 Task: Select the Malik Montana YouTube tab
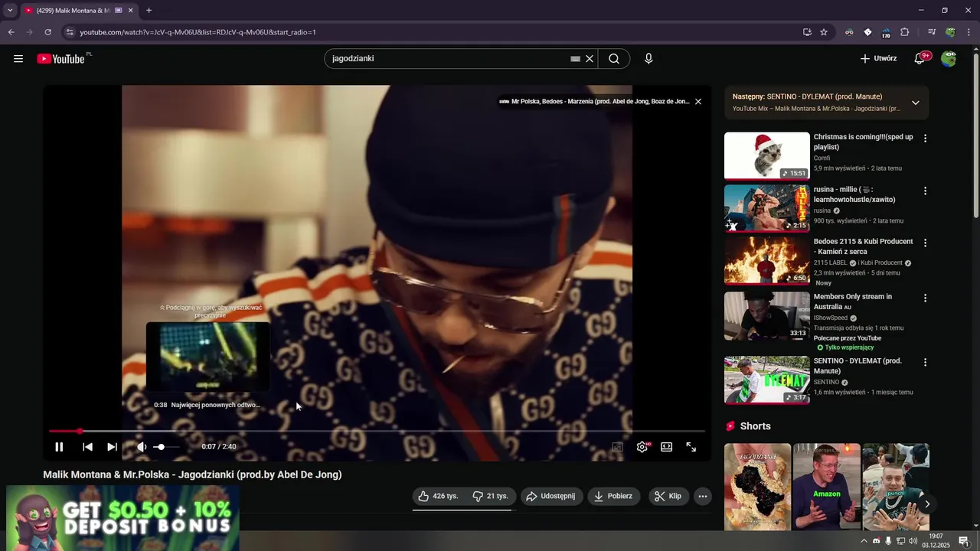coord(73,11)
